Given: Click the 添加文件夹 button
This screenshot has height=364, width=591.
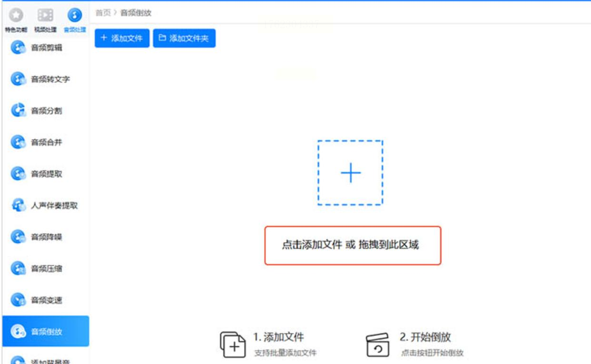Looking at the screenshot, I should tap(184, 38).
